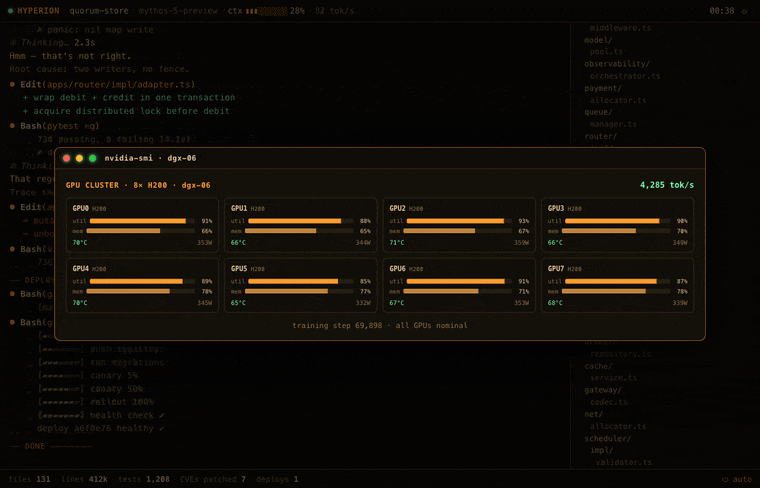This screenshot has height=488, width=760.
Task: Collapse the payment/ folder
Action: click(x=603, y=88)
